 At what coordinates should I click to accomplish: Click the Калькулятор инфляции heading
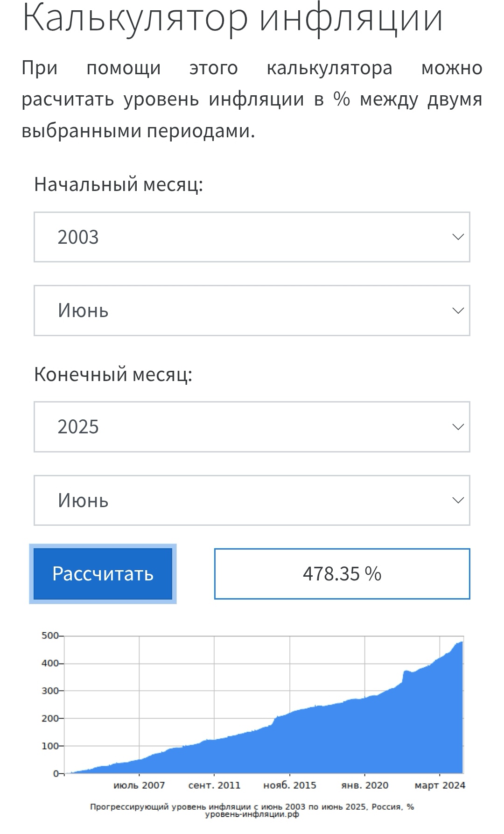click(x=232, y=18)
